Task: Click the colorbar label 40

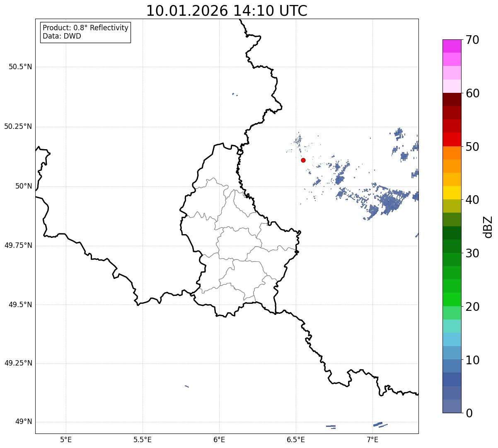Action: point(472,200)
